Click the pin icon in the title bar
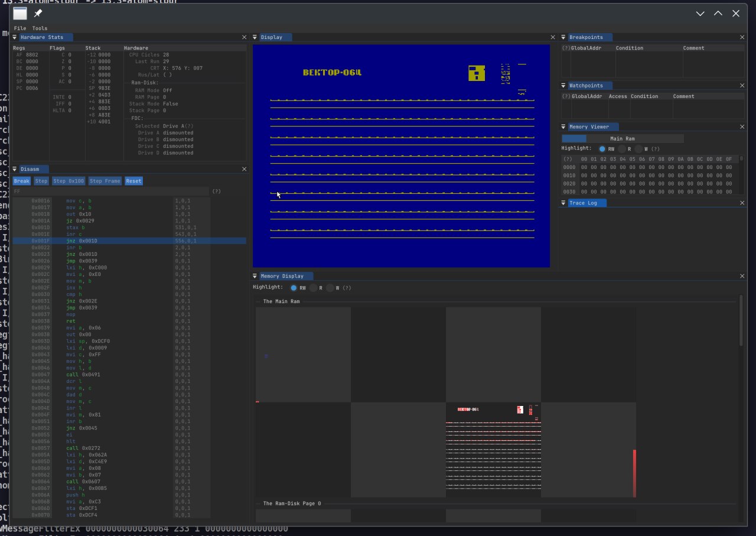The image size is (756, 536). 38,13
